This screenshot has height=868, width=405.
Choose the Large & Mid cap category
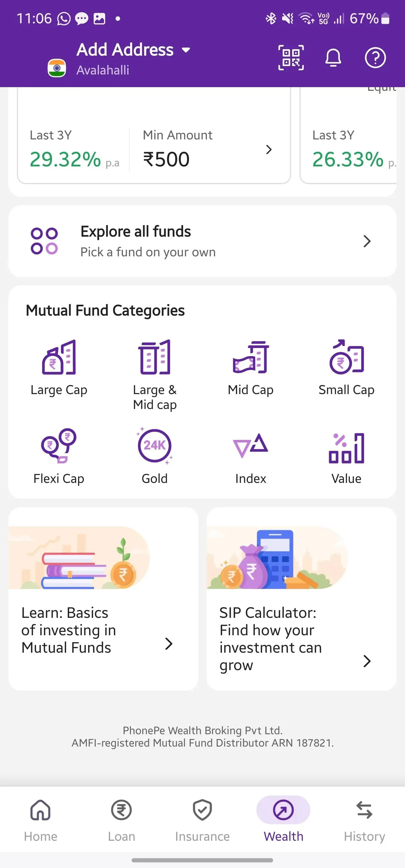155,358
